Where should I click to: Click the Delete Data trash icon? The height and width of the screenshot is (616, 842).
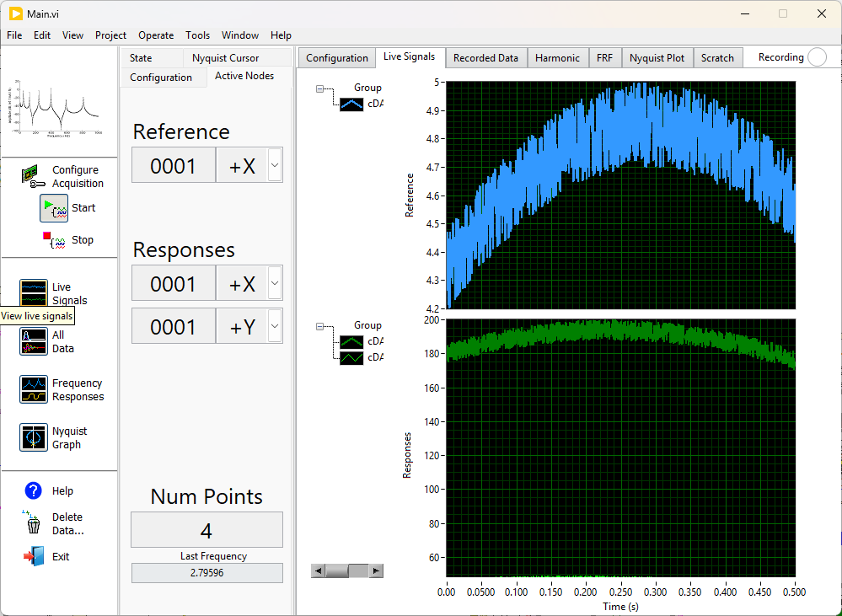(x=33, y=522)
